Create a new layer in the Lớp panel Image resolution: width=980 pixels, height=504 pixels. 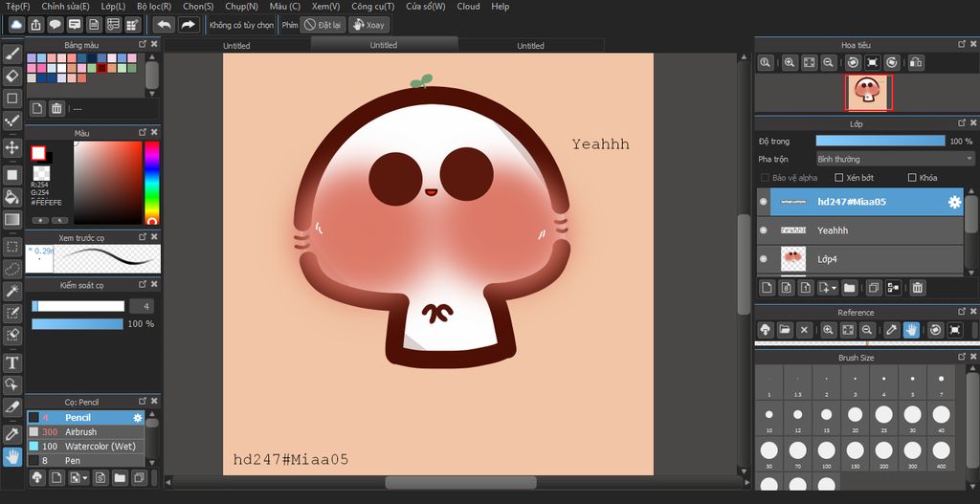tap(767, 288)
